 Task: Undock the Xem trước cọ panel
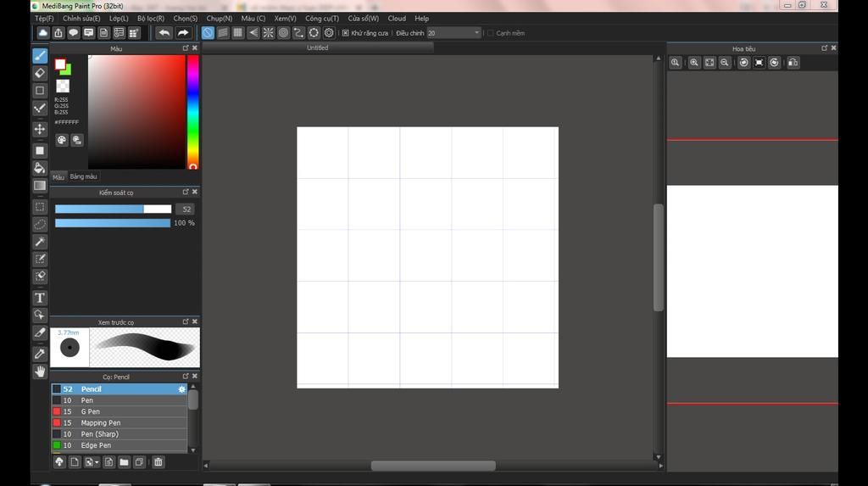click(186, 321)
